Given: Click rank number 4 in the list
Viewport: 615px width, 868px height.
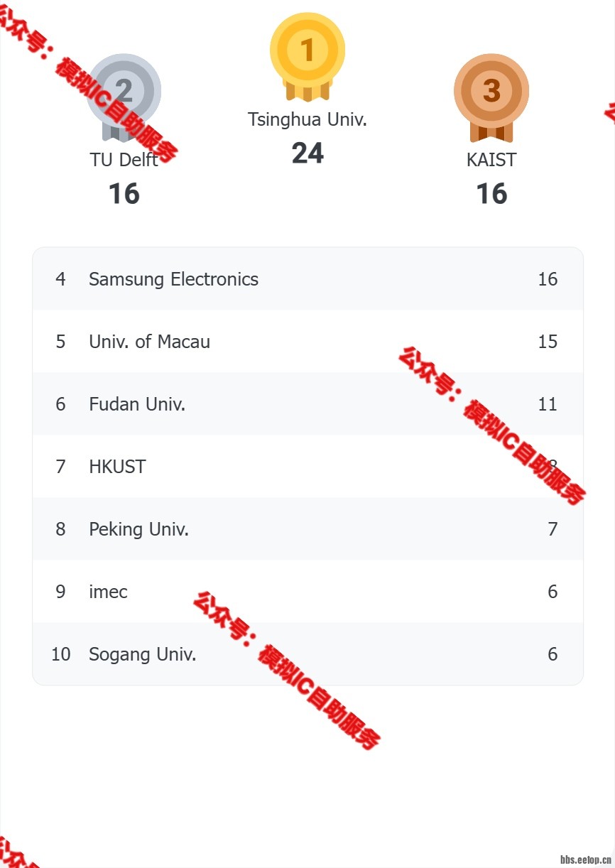Looking at the screenshot, I should point(60,279).
